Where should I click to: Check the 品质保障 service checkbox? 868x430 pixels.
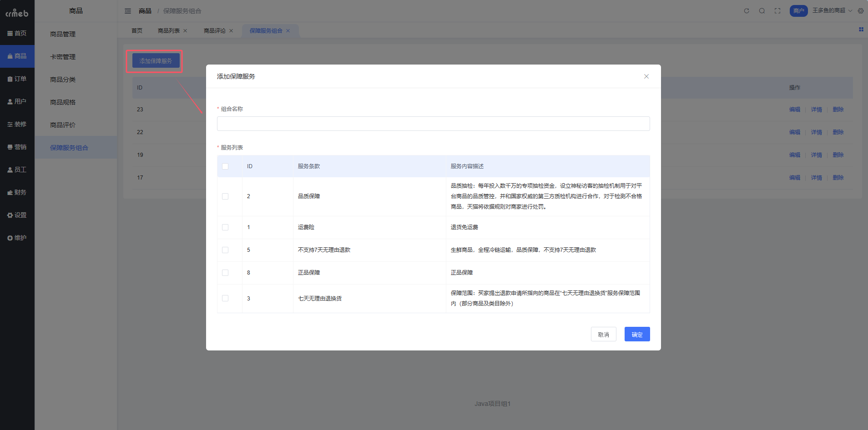click(x=225, y=196)
